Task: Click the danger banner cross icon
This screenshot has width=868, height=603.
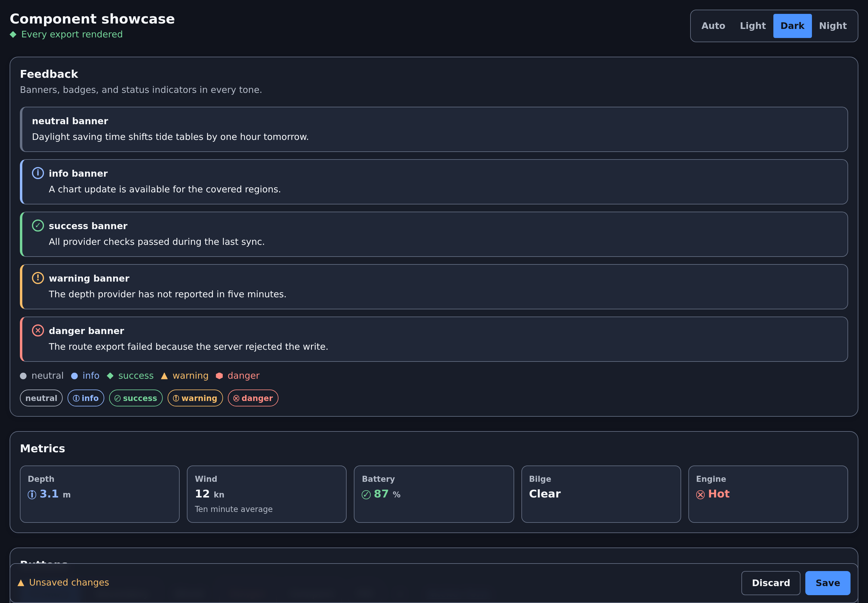Action: pyautogui.click(x=38, y=330)
